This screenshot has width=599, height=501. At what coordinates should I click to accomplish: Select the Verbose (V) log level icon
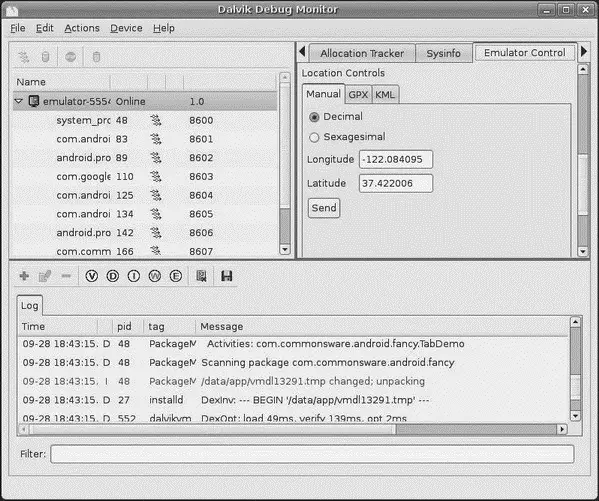(92, 276)
